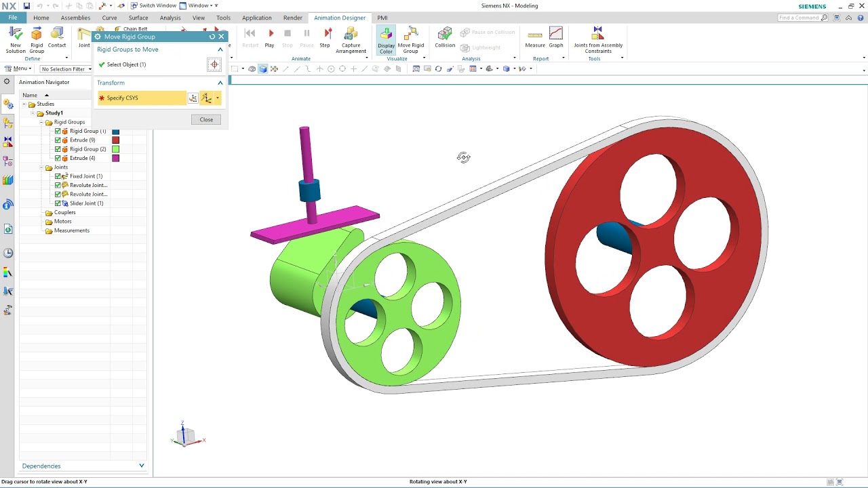The height and width of the screenshot is (488, 868).
Task: Collapse the Joints folder
Action: click(x=41, y=167)
